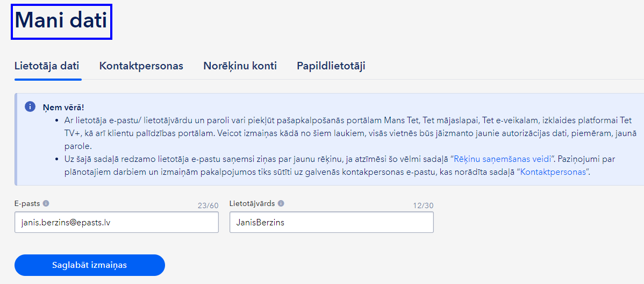Screen dimensions: 644x284
Task: Open the Norēķinu konti tab
Action: coord(240,66)
